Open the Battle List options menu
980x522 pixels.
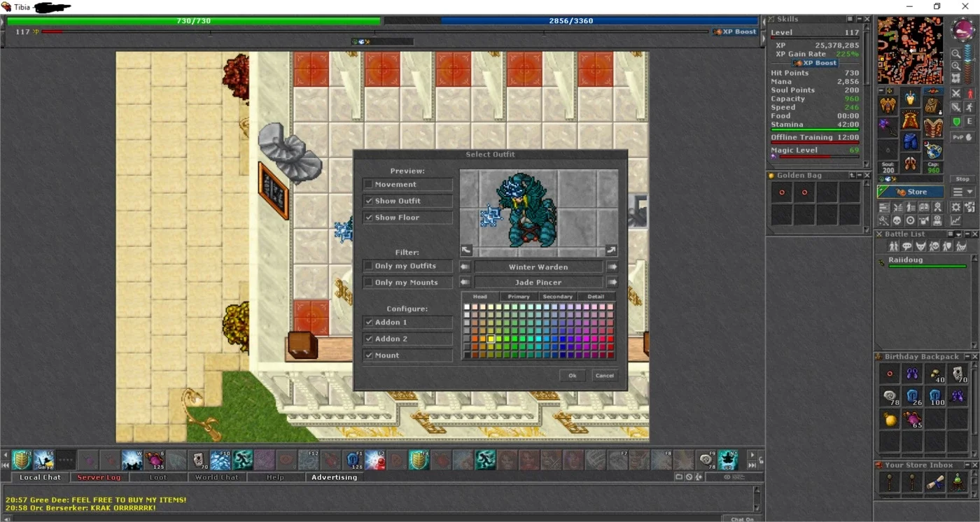[951, 234]
